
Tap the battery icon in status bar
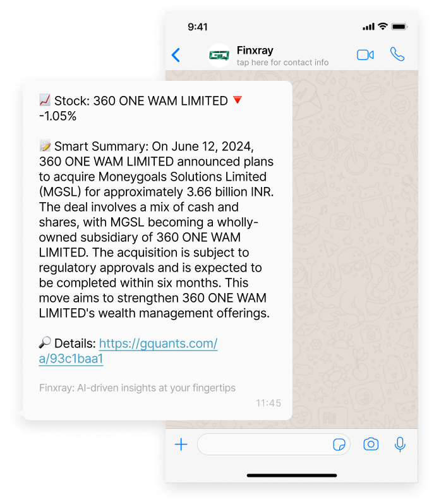pyautogui.click(x=399, y=27)
